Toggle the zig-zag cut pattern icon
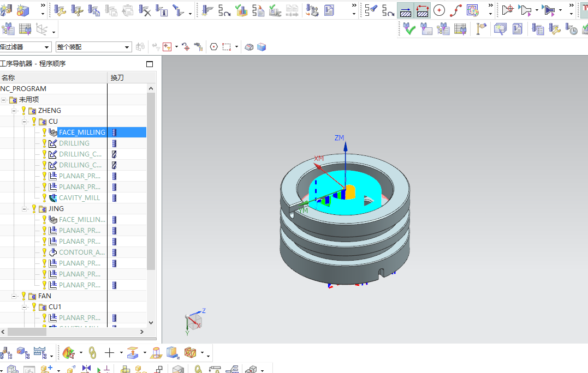This screenshot has width=588, height=373. point(422,10)
